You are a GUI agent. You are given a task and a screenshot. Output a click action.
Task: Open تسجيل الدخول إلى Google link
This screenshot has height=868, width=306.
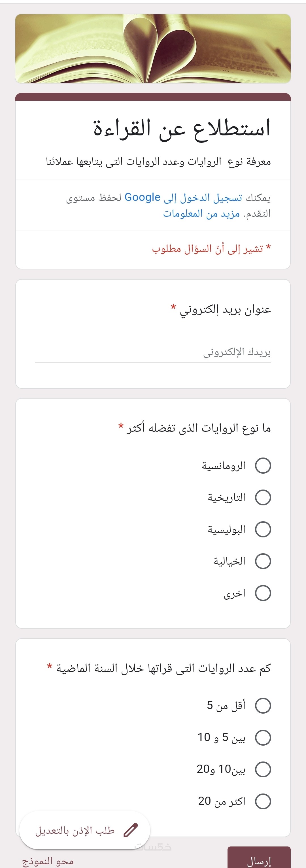point(183,197)
